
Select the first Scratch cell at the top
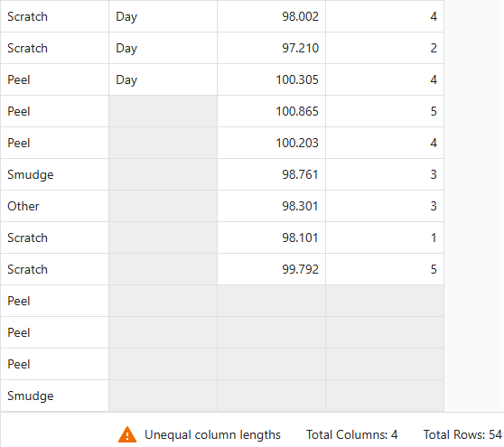pos(54,16)
